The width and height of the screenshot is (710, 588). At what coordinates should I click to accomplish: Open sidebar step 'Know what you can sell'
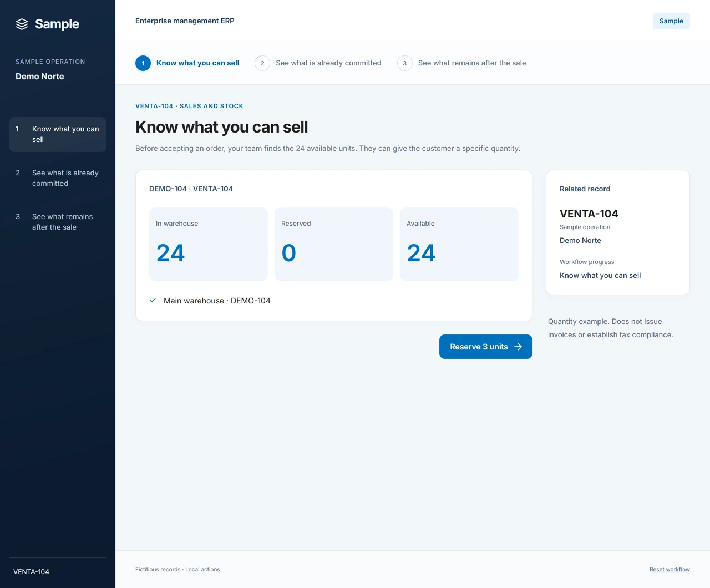58,134
